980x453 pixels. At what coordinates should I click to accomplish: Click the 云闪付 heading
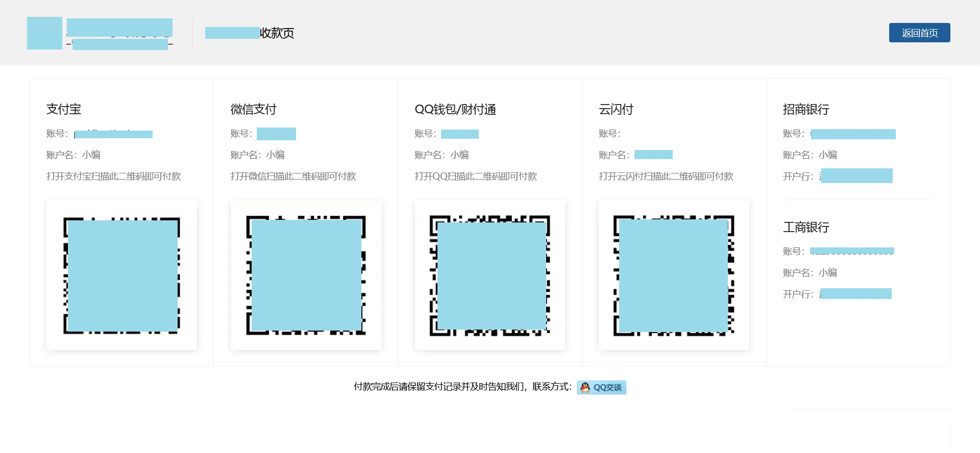[616, 109]
